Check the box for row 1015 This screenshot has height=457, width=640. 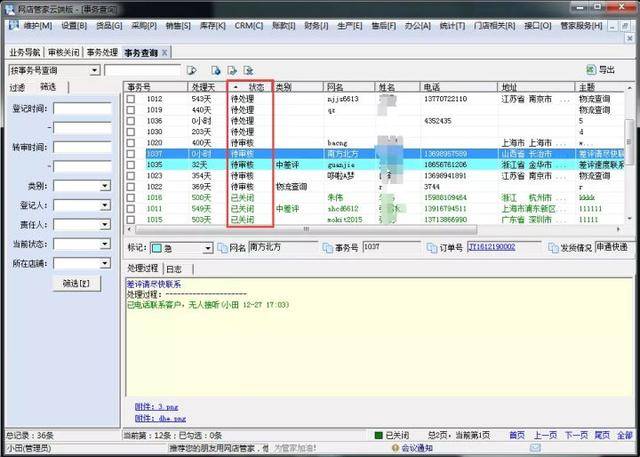click(130, 220)
